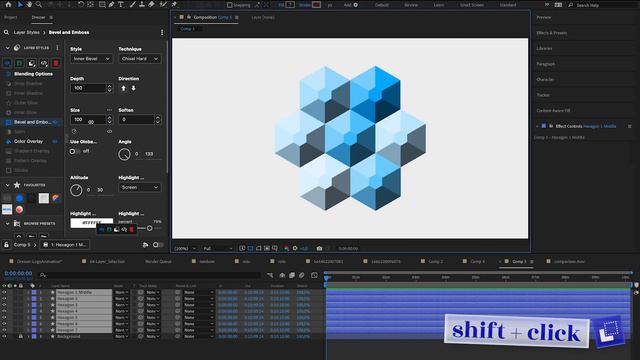Open the Dresser panel three-dot options menu
Image resolution: width=640 pixels, height=360 pixels.
[162, 32]
